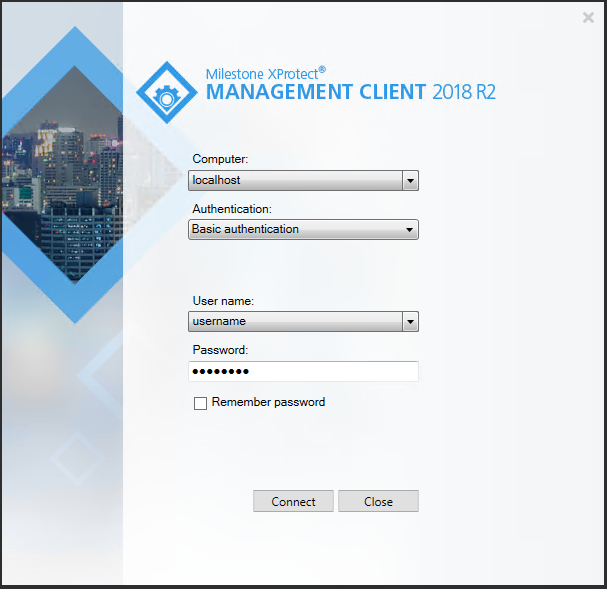The width and height of the screenshot is (607, 589).
Task: Click the Milestone XProtect heading text
Action: point(266,73)
